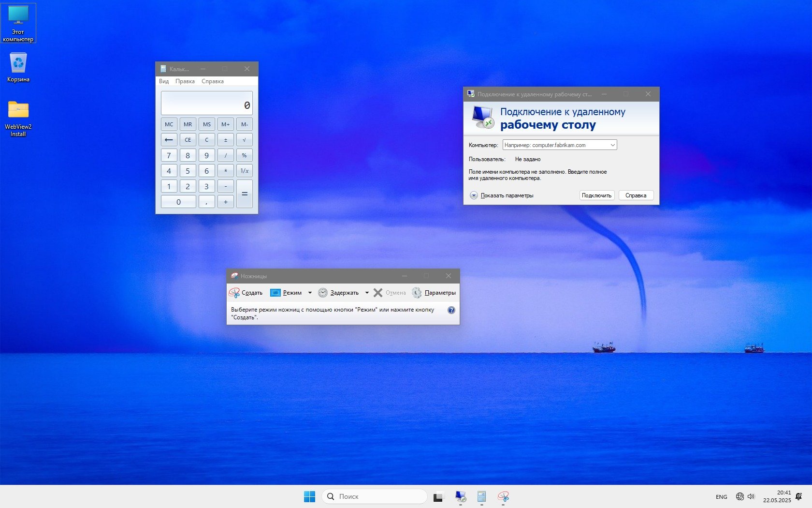Select the WebView2 Install folder
The width and height of the screenshot is (812, 508).
[x=18, y=110]
